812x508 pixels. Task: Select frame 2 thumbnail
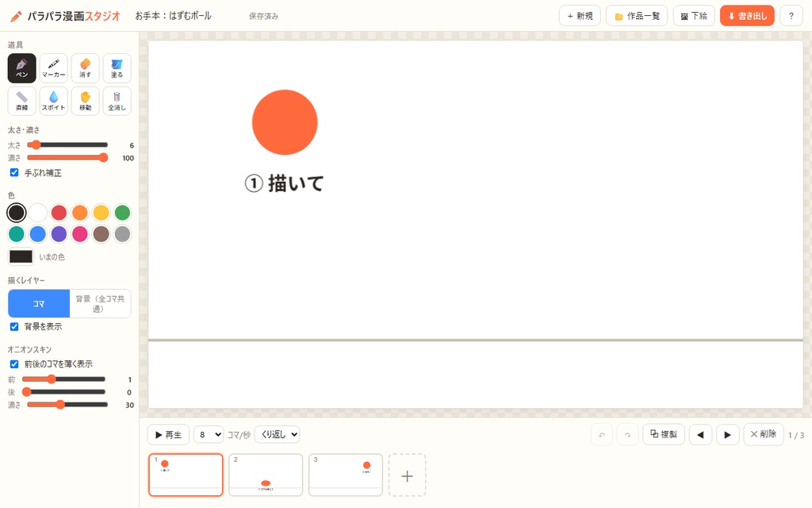click(266, 475)
